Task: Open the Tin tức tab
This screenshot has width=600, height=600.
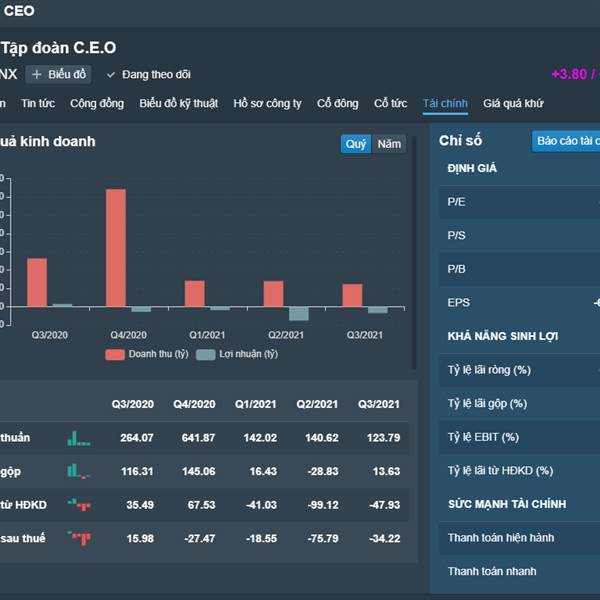Action: 38,103
